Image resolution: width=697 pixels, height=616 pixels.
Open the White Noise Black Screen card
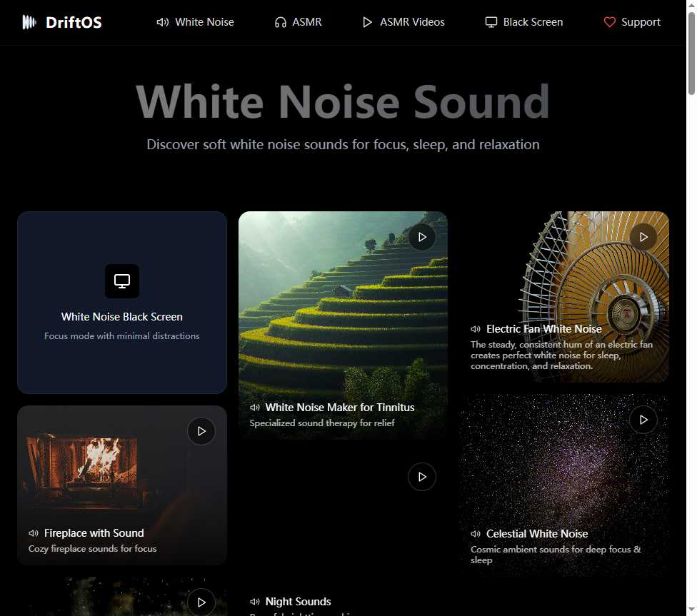tap(122, 317)
